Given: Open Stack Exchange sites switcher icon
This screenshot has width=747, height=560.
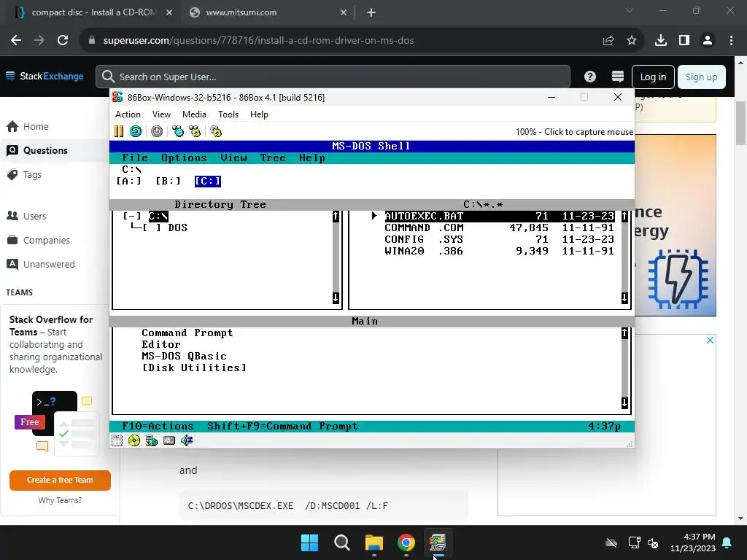Looking at the screenshot, I should click(617, 77).
